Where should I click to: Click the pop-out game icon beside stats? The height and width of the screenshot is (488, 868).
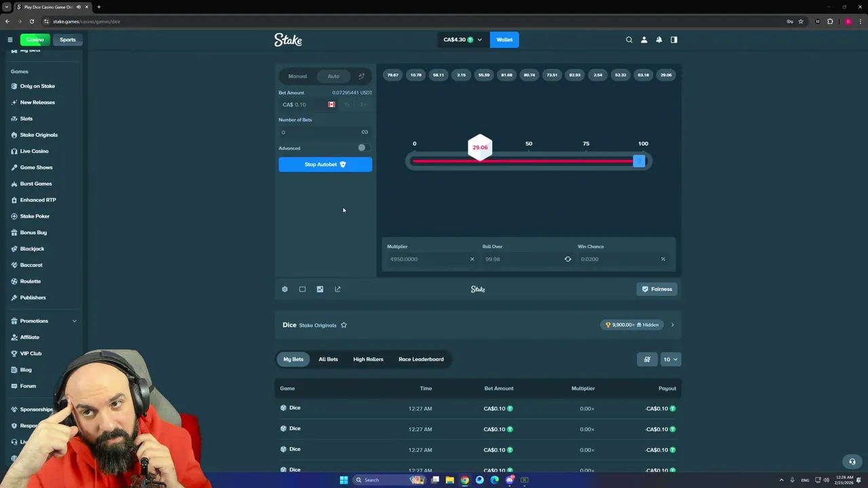338,289
